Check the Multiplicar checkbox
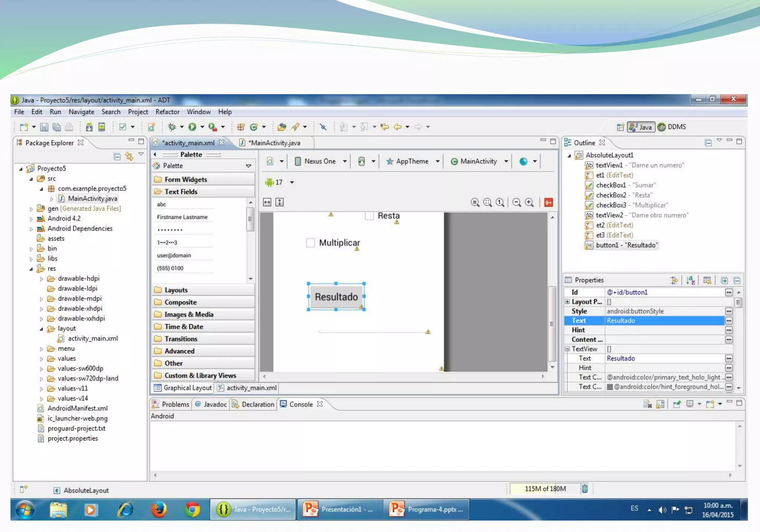The height and width of the screenshot is (532, 760). click(311, 243)
